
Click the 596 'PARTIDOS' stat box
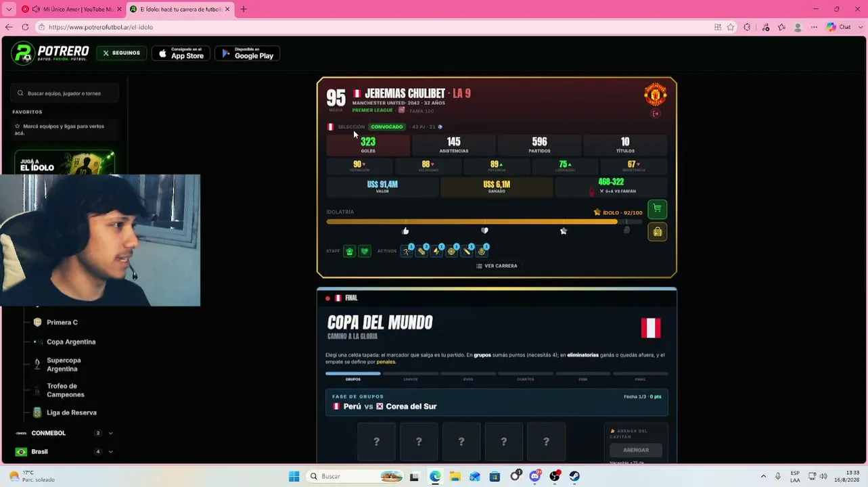(539, 145)
